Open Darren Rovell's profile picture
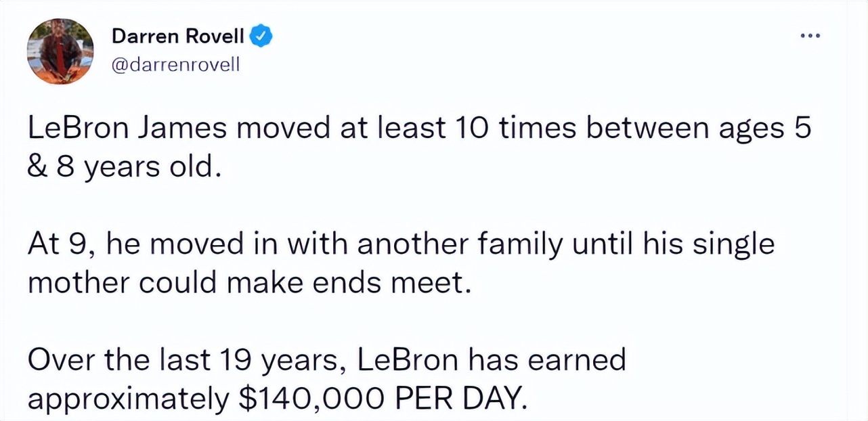This screenshot has width=868, height=421. click(60, 51)
